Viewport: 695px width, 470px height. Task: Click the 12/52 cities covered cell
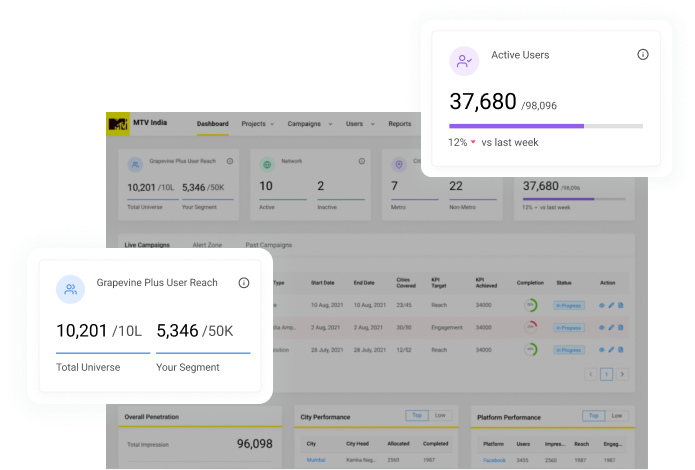[404, 350]
